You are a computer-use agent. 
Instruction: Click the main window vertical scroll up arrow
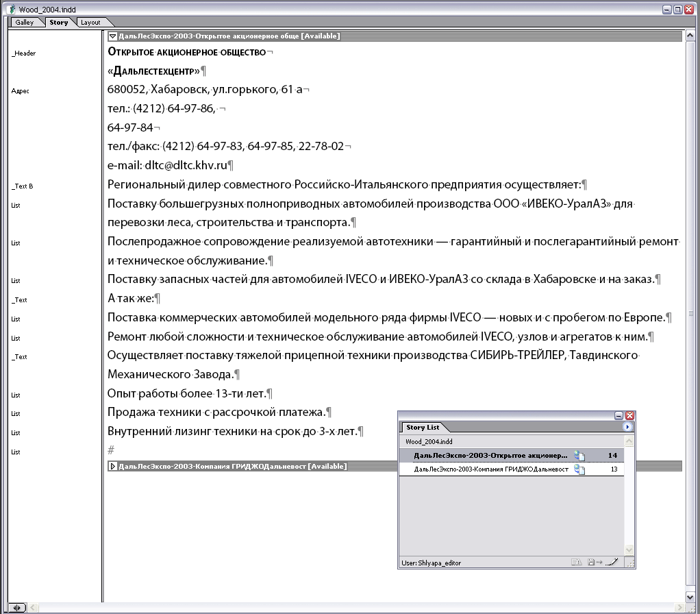click(690, 35)
